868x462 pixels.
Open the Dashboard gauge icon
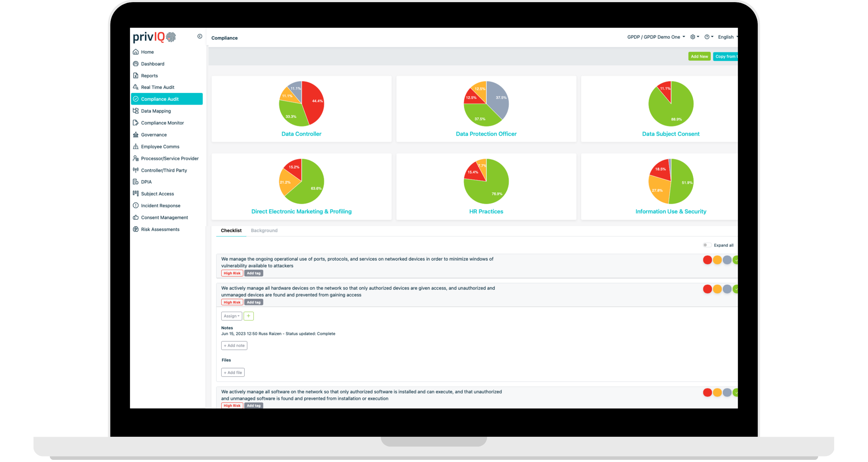point(136,64)
